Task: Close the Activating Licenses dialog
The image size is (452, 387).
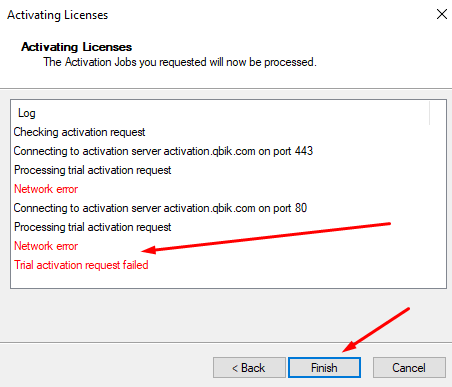Action: pos(442,14)
